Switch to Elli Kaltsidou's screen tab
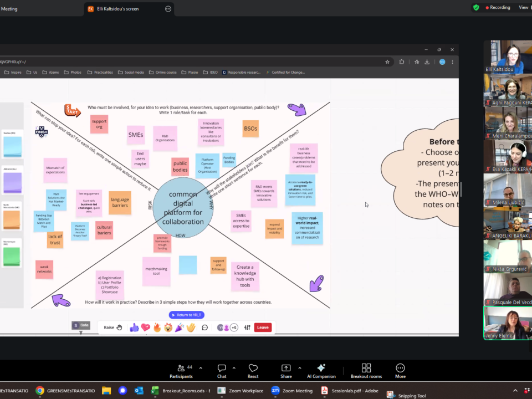 (122, 9)
